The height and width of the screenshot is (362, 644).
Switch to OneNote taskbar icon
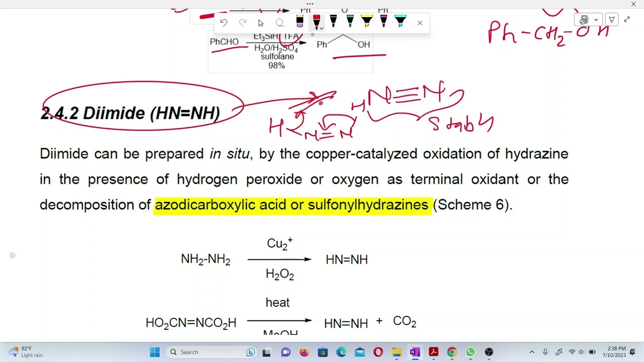(x=415, y=352)
